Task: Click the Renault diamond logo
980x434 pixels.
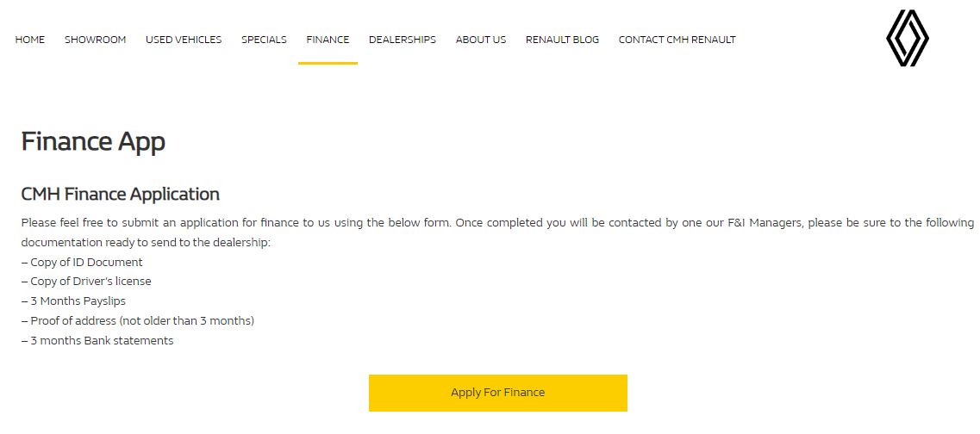Action: [x=907, y=38]
